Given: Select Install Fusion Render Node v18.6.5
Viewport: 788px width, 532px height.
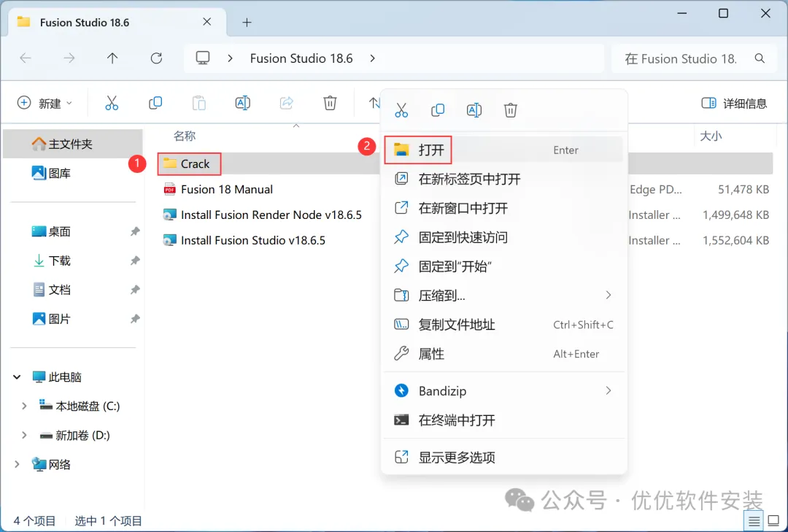Looking at the screenshot, I should point(263,215).
